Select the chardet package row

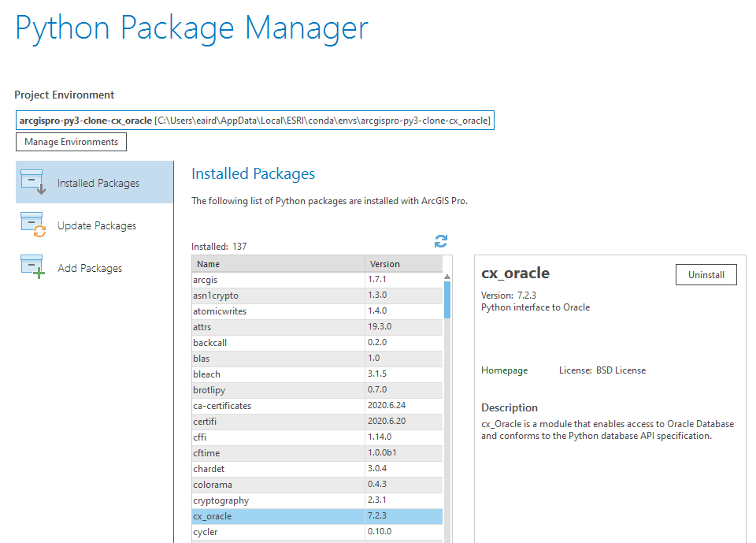point(317,469)
